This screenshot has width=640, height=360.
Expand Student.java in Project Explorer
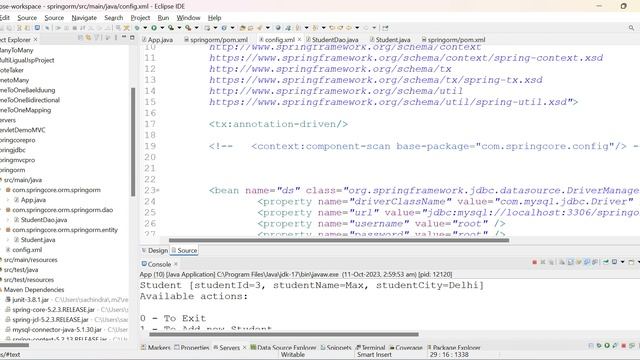(x=8, y=240)
